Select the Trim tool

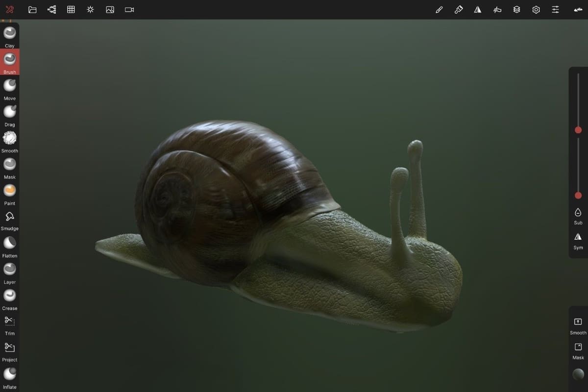pos(10,325)
